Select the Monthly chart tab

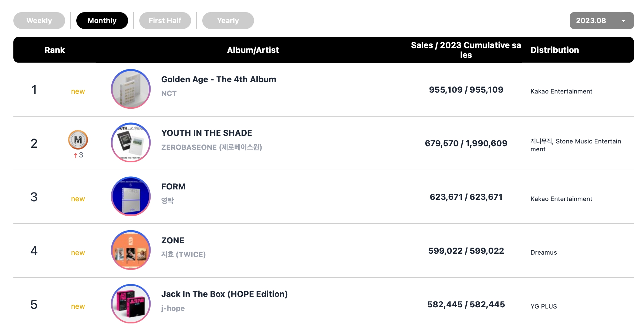tap(102, 21)
